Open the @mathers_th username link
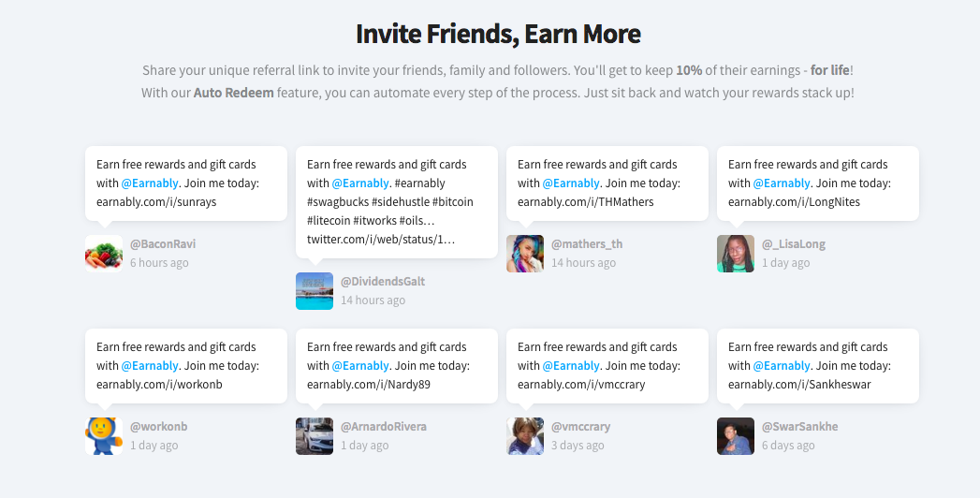 (587, 244)
